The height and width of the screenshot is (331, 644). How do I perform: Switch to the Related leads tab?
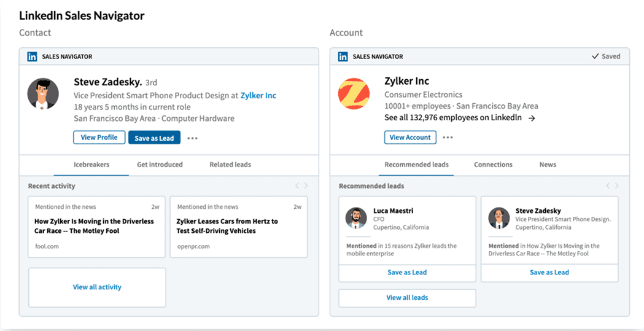pos(230,165)
